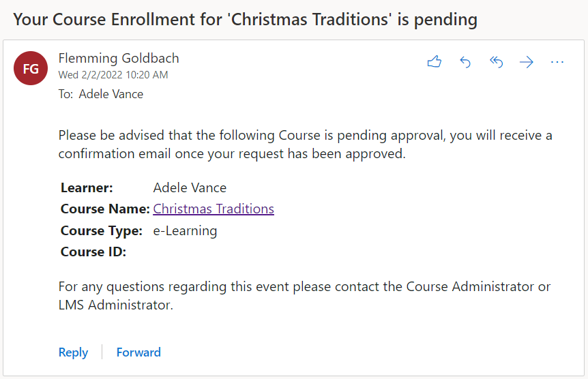
Task: Open the red FG sender avatar
Action: tap(31, 68)
